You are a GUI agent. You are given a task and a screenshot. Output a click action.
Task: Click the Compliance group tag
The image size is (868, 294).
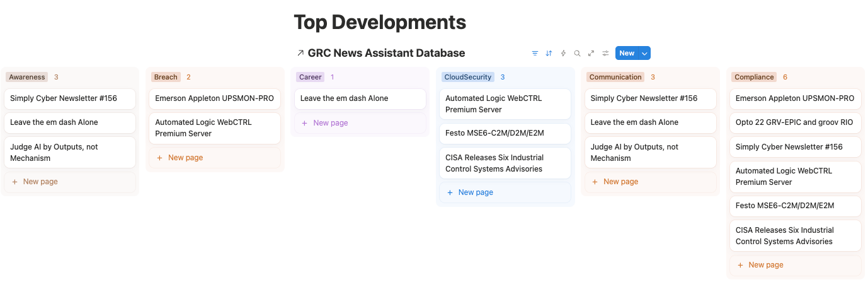pyautogui.click(x=754, y=77)
